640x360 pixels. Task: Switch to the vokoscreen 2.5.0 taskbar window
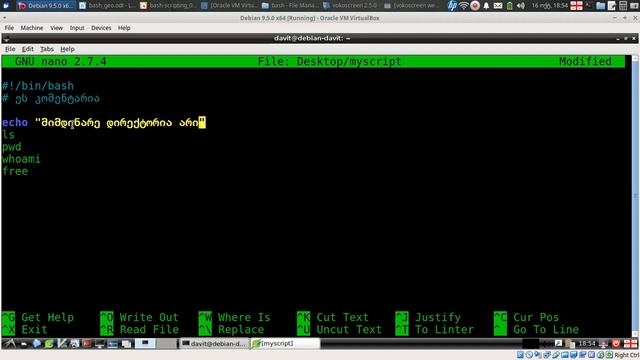pos(351,5)
